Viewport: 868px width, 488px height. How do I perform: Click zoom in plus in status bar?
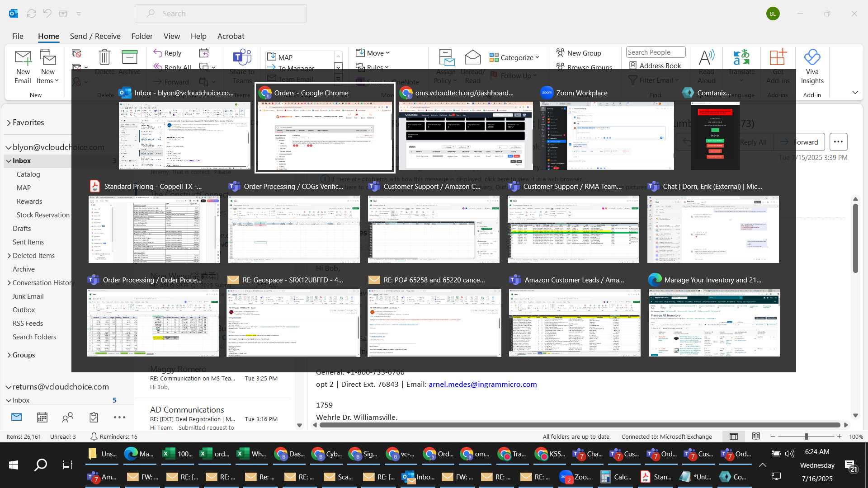tap(839, 436)
